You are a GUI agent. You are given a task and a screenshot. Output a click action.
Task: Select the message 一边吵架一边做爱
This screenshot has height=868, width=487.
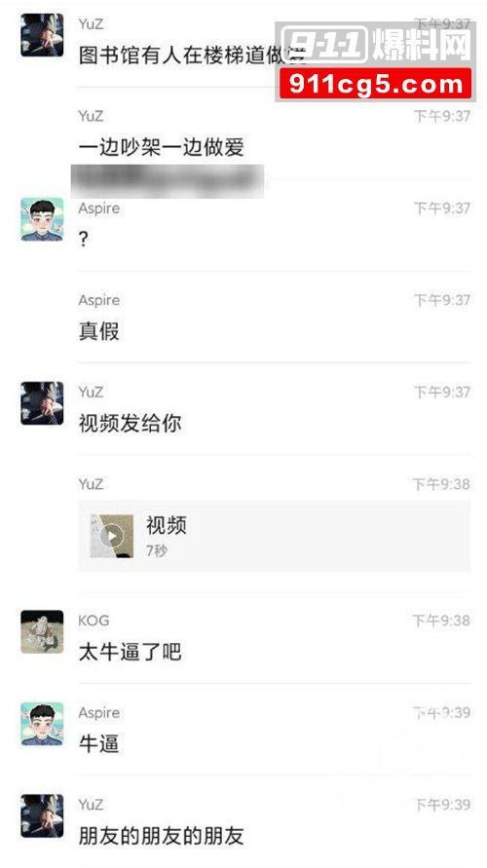click(161, 148)
